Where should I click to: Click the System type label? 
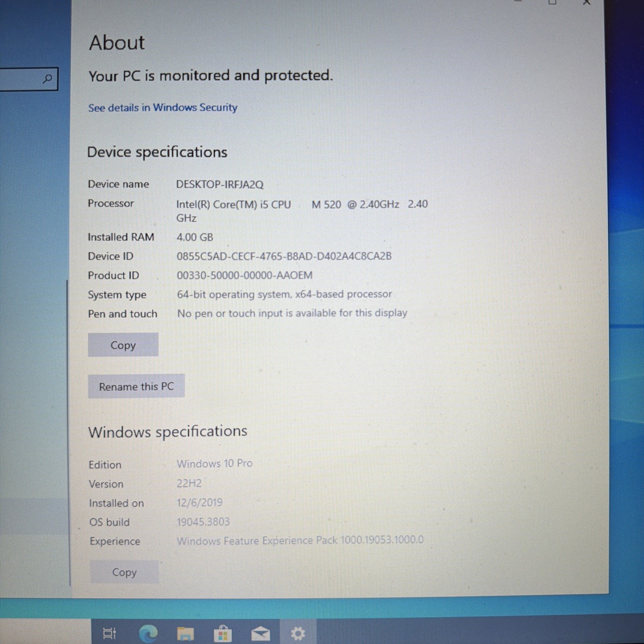coord(117,295)
